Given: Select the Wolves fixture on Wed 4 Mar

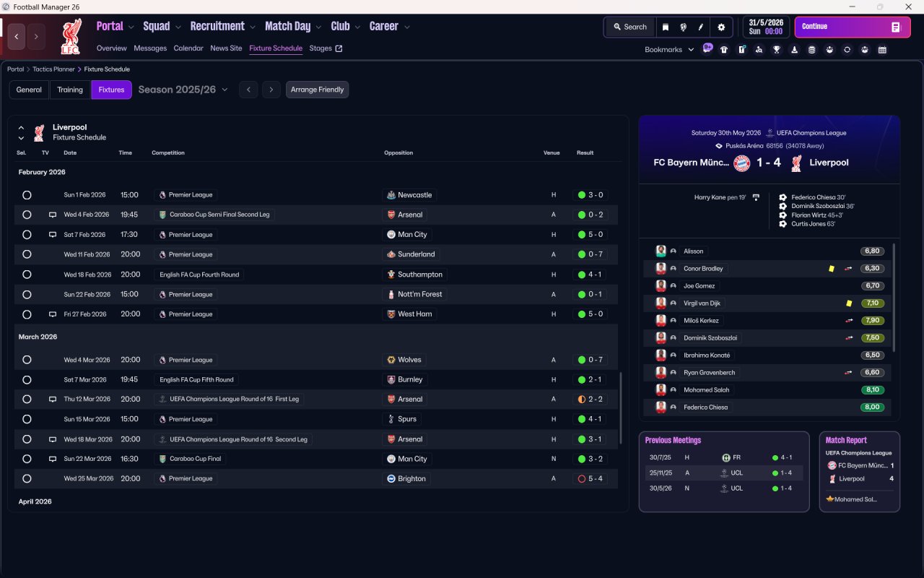Looking at the screenshot, I should 27,360.
